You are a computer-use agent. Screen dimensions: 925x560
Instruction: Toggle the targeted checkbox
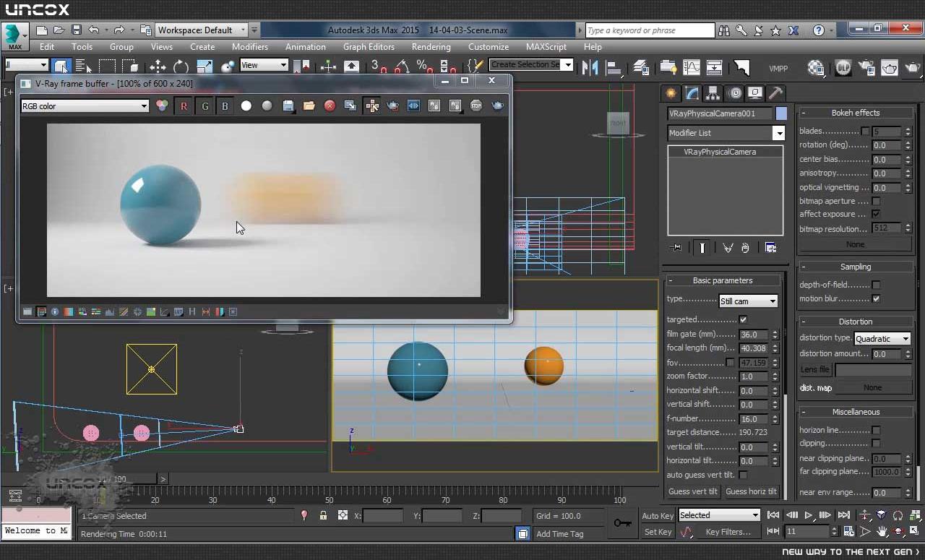click(x=743, y=319)
